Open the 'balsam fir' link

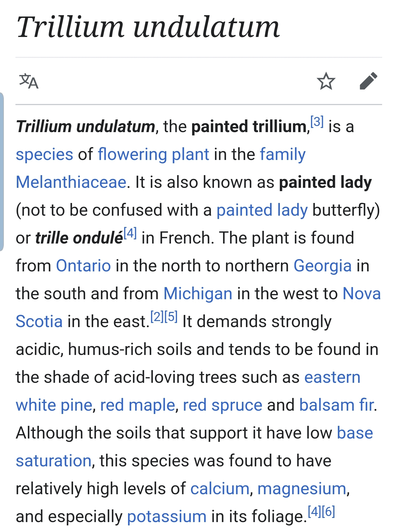tap(337, 405)
